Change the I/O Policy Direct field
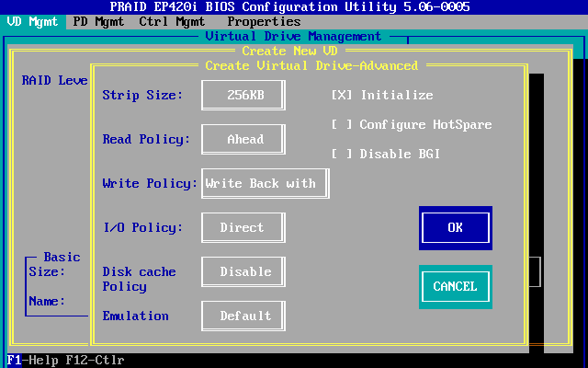The width and height of the screenshot is (588, 368). tap(243, 227)
